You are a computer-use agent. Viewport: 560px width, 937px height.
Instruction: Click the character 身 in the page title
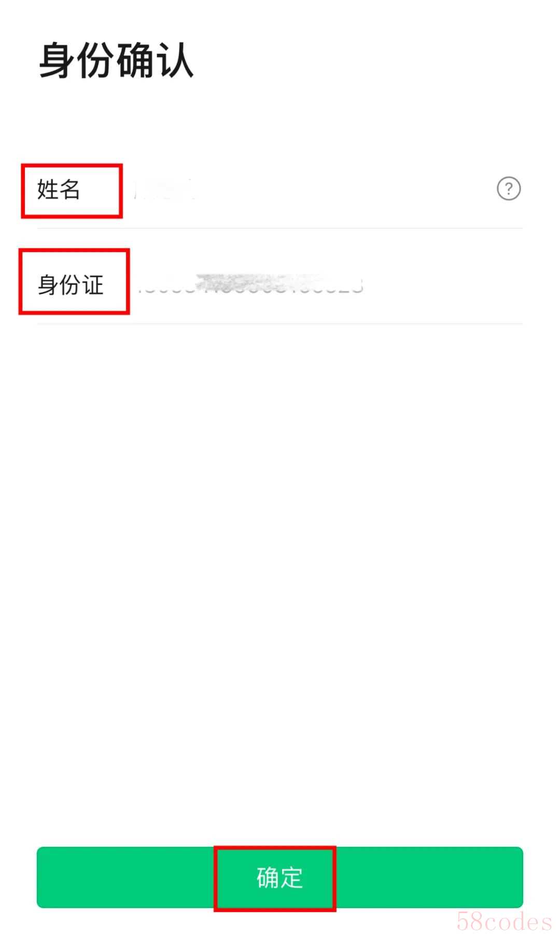click(58, 61)
